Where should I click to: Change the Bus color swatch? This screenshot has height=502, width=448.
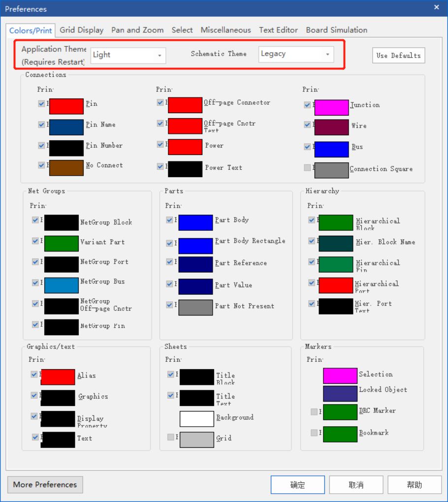tap(331, 150)
